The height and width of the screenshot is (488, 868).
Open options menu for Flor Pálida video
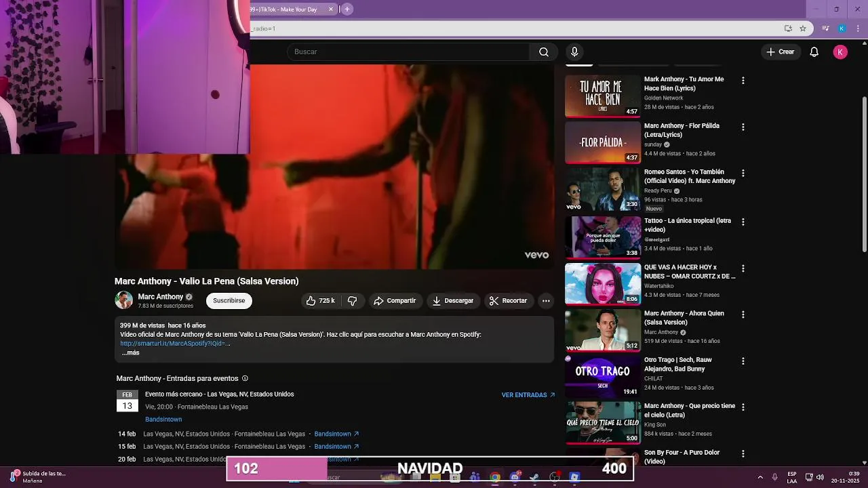point(743,127)
